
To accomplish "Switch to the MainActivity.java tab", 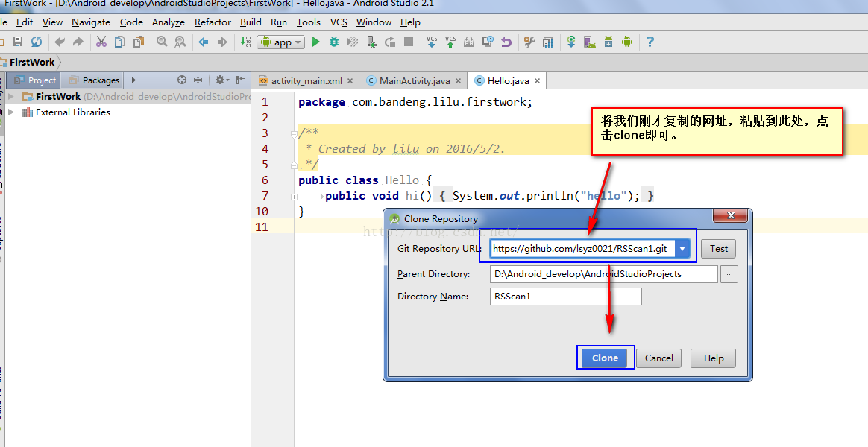I will 414,80.
